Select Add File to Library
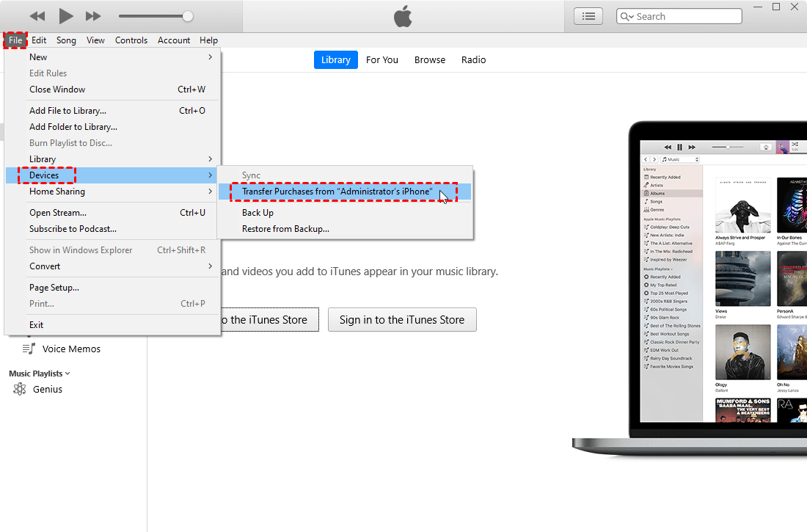Screen dimensions: 807x532 pyautogui.click(x=113, y=111)
